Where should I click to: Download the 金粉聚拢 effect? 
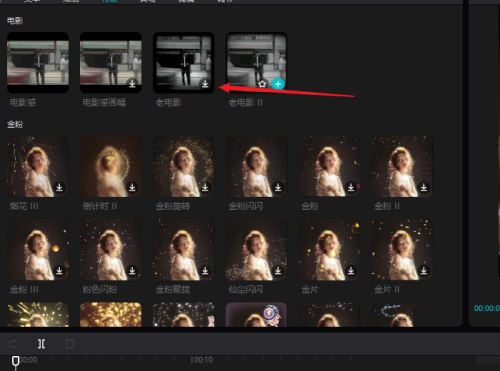point(205,271)
